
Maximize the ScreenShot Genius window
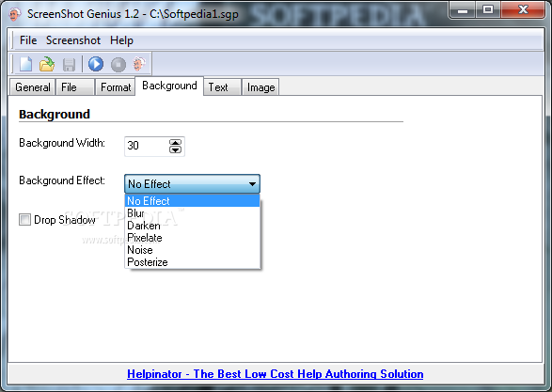488,9
